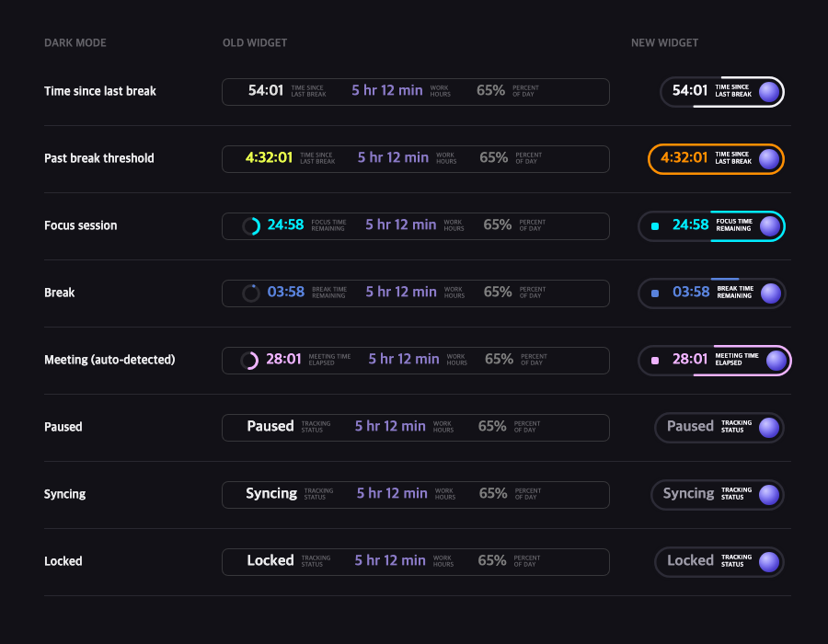Click blue 03:58 in new widget
828x644 pixels.
pos(691,292)
